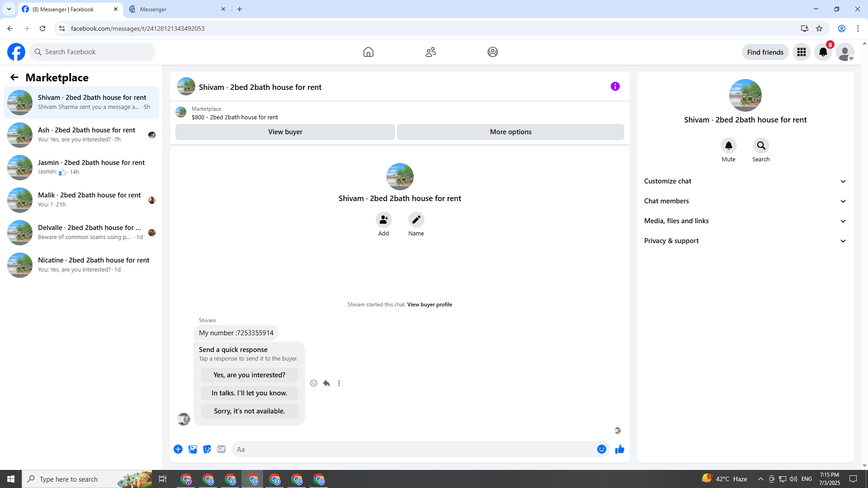Click the reply arrow beside the message
The width and height of the screenshot is (868, 488).
(326, 383)
